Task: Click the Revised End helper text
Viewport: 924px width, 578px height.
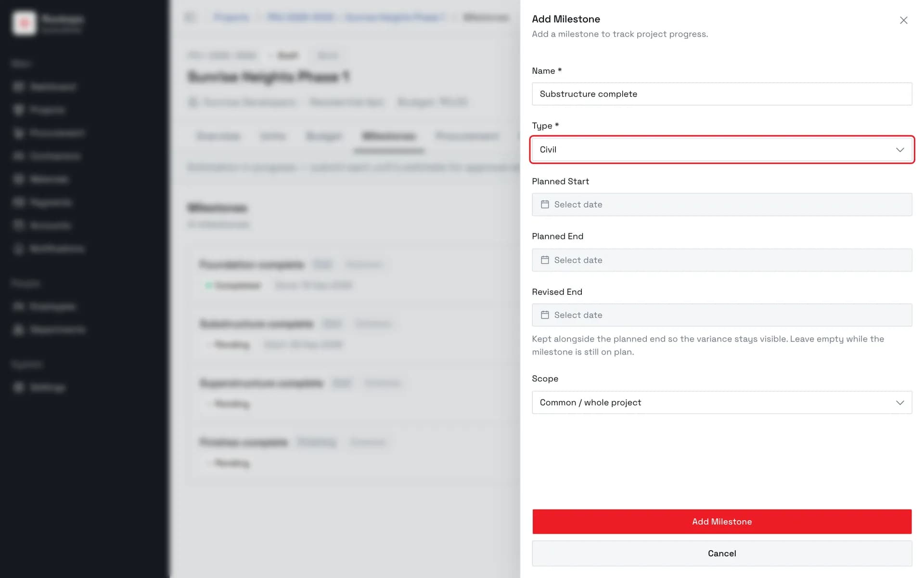Action: (708, 345)
